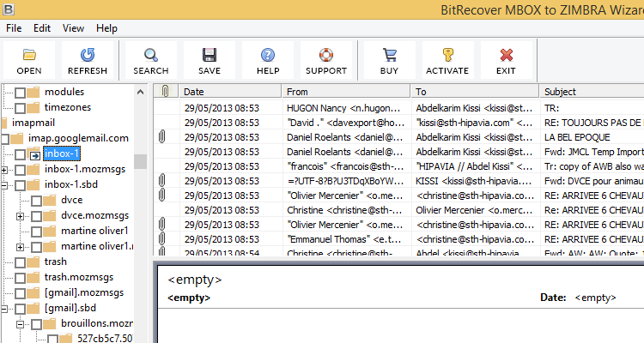Open the Edit menu
The height and width of the screenshot is (343, 644).
42,28
